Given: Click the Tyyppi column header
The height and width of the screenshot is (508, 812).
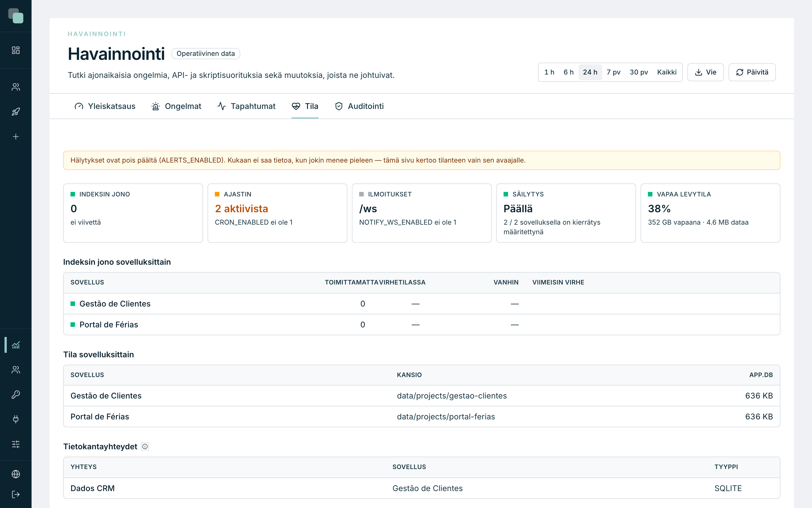Looking at the screenshot, I should pyautogui.click(x=726, y=467).
